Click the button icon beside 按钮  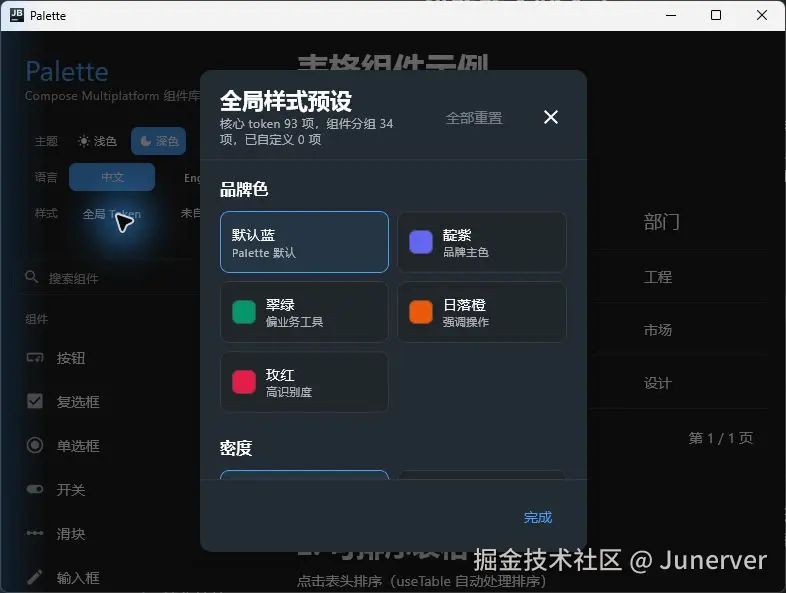pos(35,357)
